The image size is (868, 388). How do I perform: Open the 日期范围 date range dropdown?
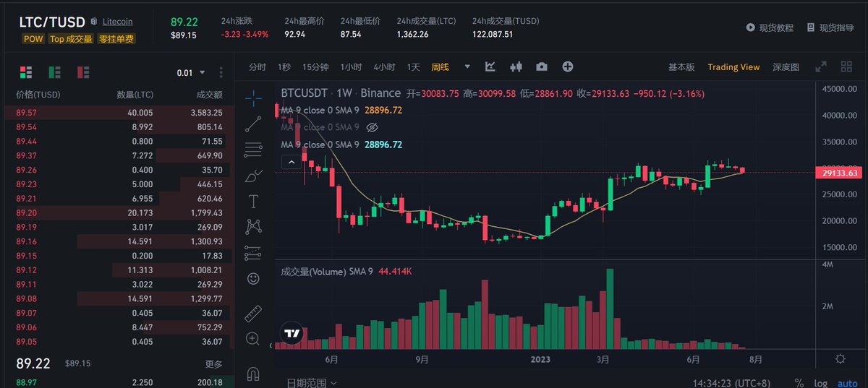[x=311, y=382]
